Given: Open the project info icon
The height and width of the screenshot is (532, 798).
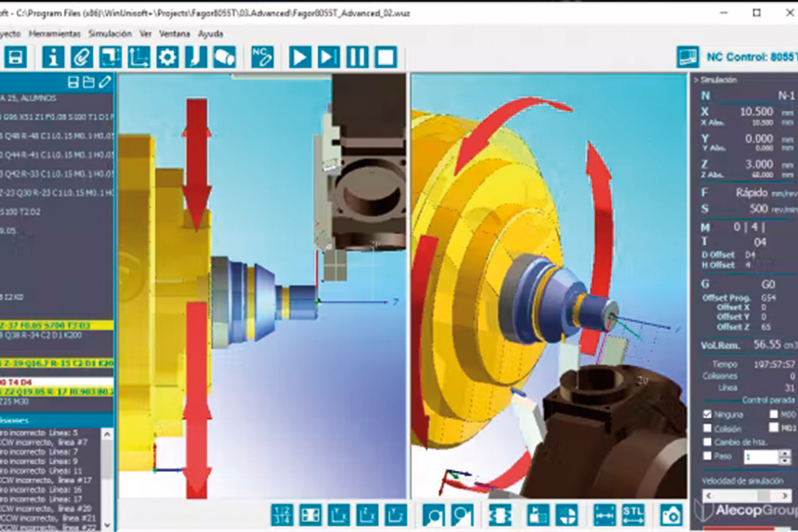Looking at the screenshot, I should [x=53, y=57].
